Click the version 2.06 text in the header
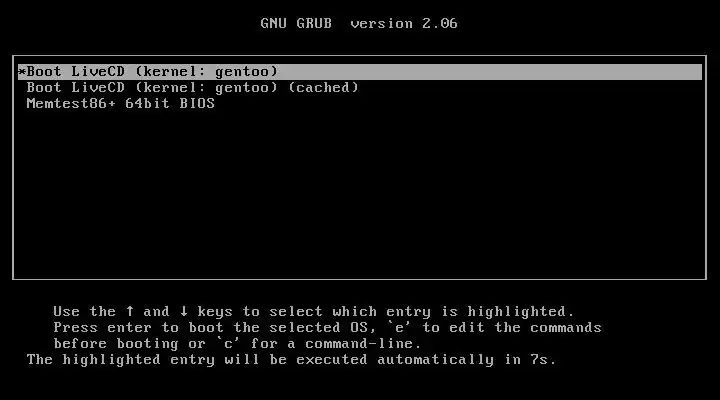The image size is (720, 400). pyautogui.click(x=404, y=23)
